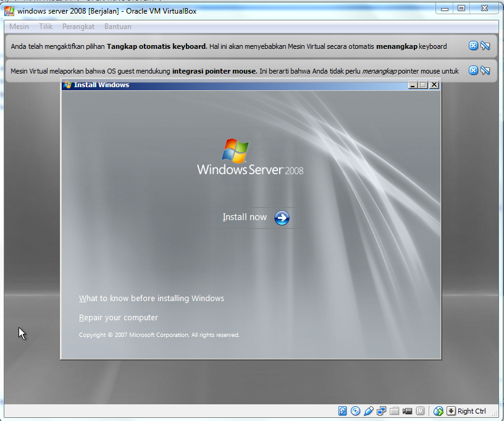Open the Mesin menu
504x421 pixels.
[19, 27]
